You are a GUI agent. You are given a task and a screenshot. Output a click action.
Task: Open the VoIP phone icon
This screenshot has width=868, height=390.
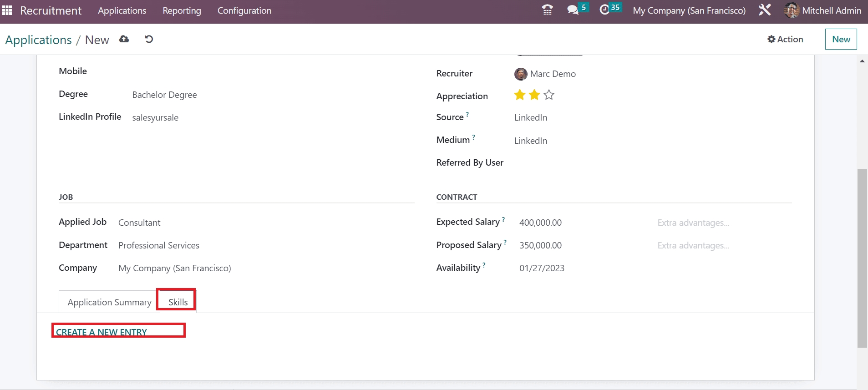tap(547, 10)
